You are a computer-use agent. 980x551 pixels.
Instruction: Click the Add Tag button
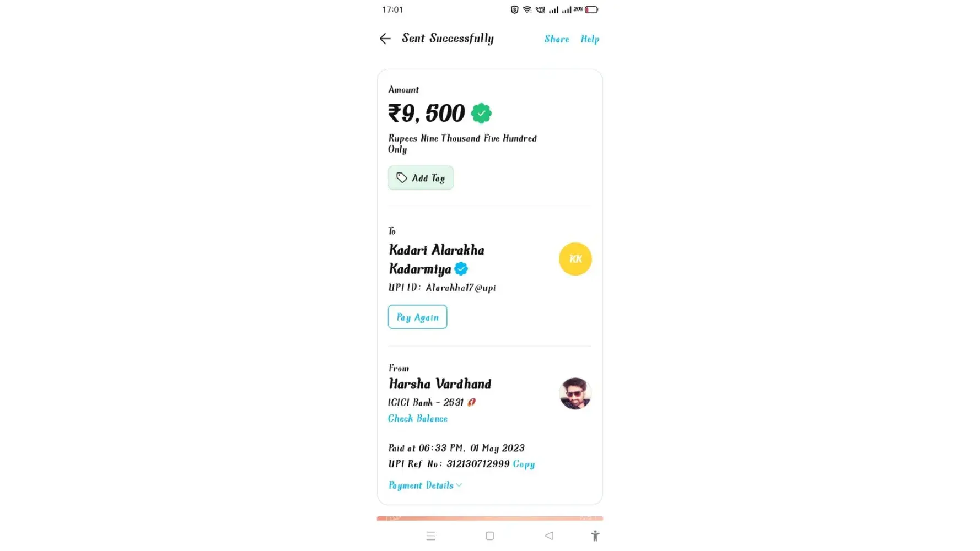[421, 178]
